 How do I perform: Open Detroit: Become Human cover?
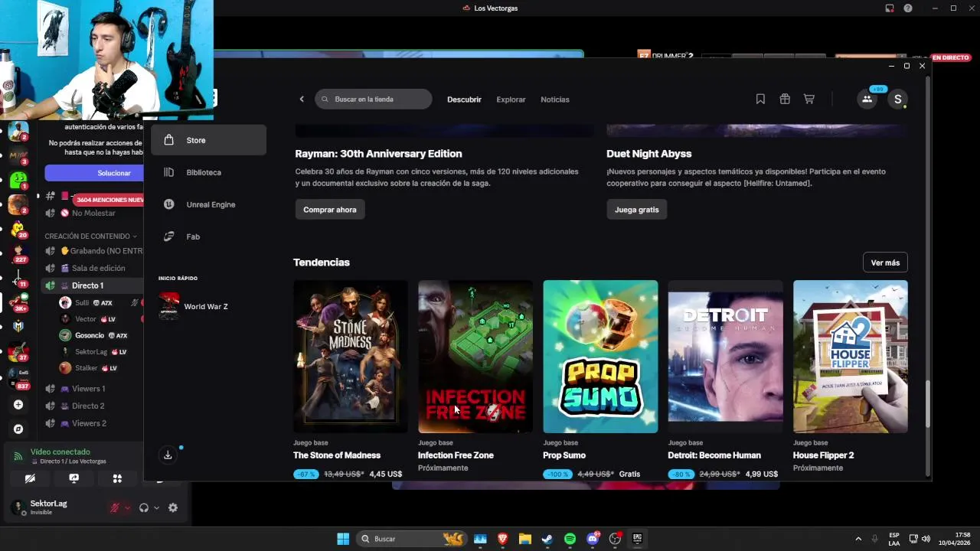point(725,357)
